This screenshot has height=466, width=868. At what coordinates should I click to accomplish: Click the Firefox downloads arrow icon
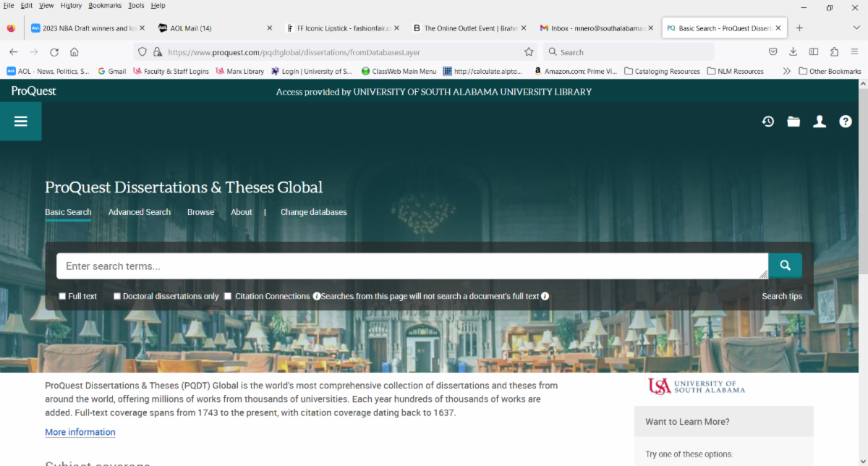[x=793, y=52]
